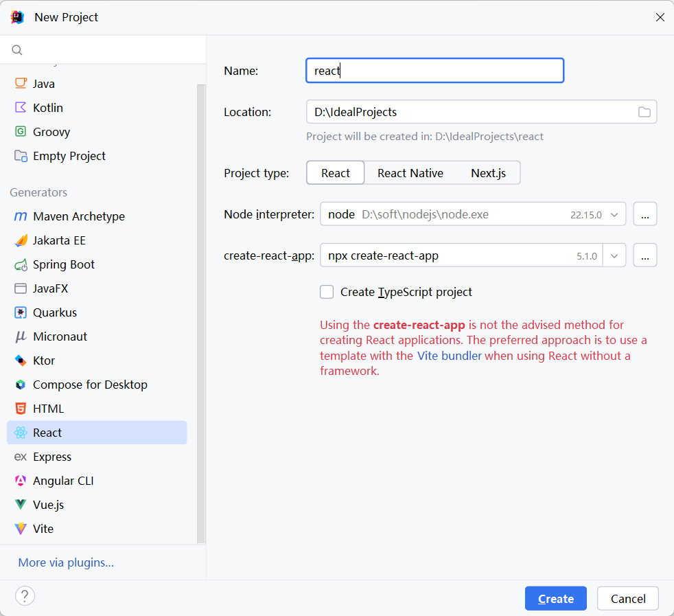
Task: Select Java in the project list
Action: point(97,84)
